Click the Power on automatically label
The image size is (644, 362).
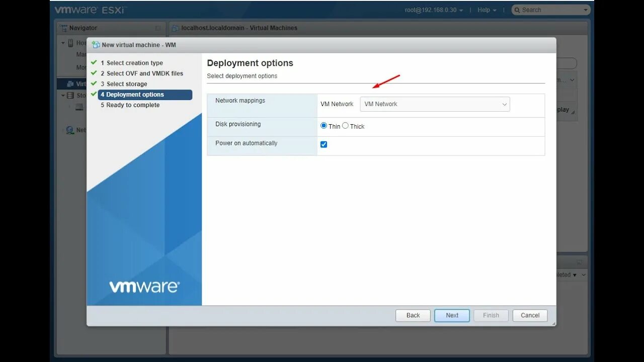point(246,143)
